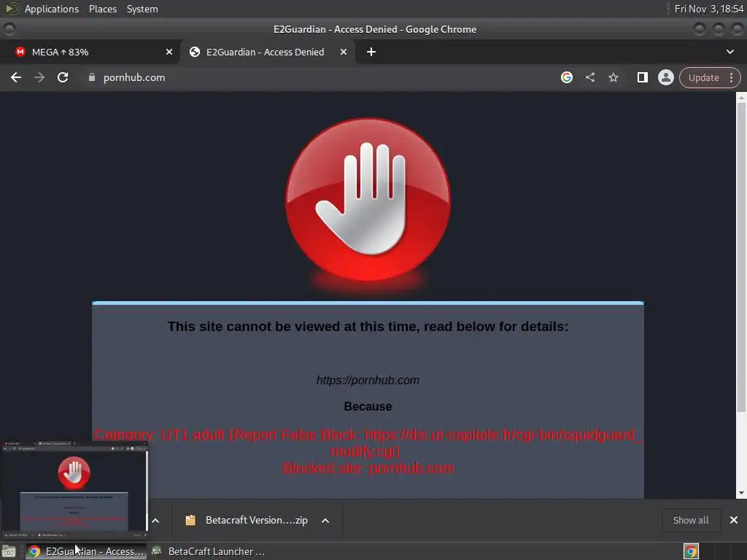
Task: Click the clock showing Fri Nov 3
Action: (x=709, y=9)
